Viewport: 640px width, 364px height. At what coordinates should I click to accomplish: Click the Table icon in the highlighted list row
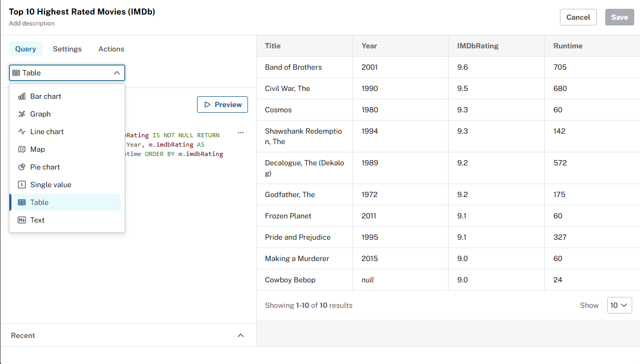click(x=22, y=202)
